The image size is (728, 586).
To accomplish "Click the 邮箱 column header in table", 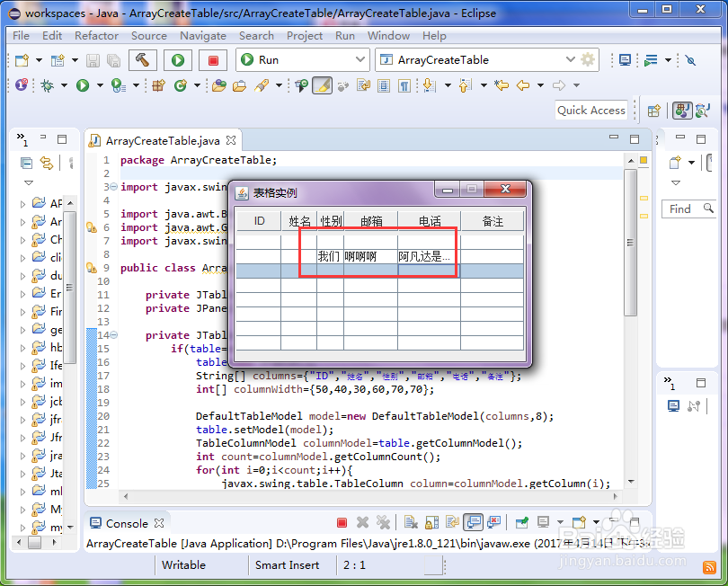I will tap(370, 221).
